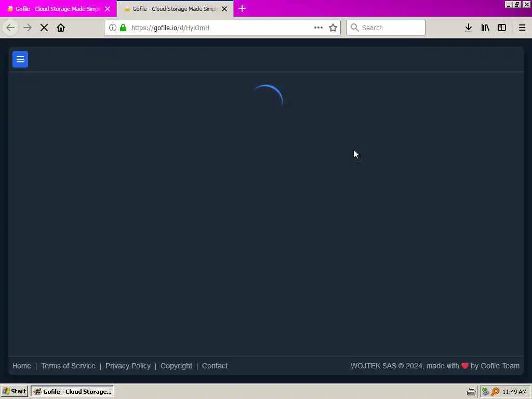Click the network status tray icon
532x399 pixels.
(486, 392)
